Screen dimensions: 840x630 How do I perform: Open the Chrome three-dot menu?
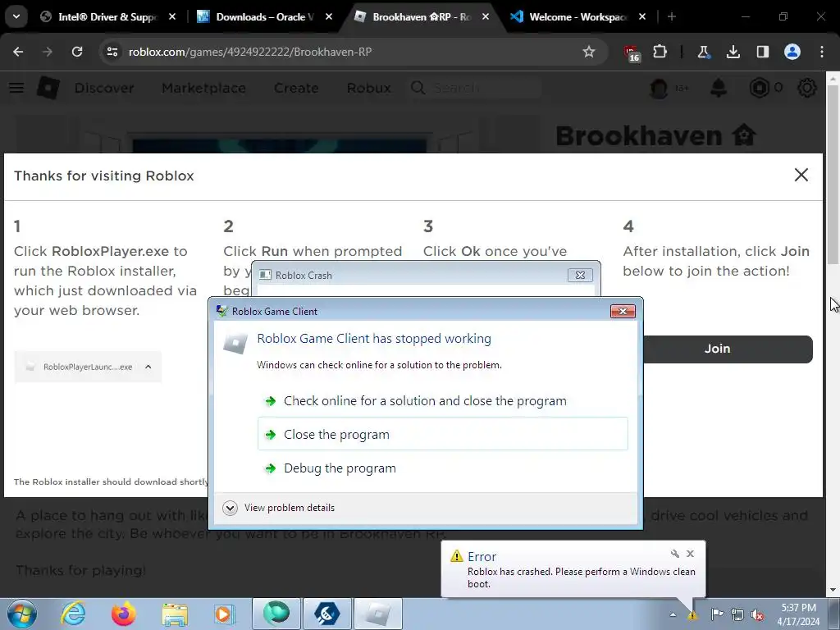822,52
